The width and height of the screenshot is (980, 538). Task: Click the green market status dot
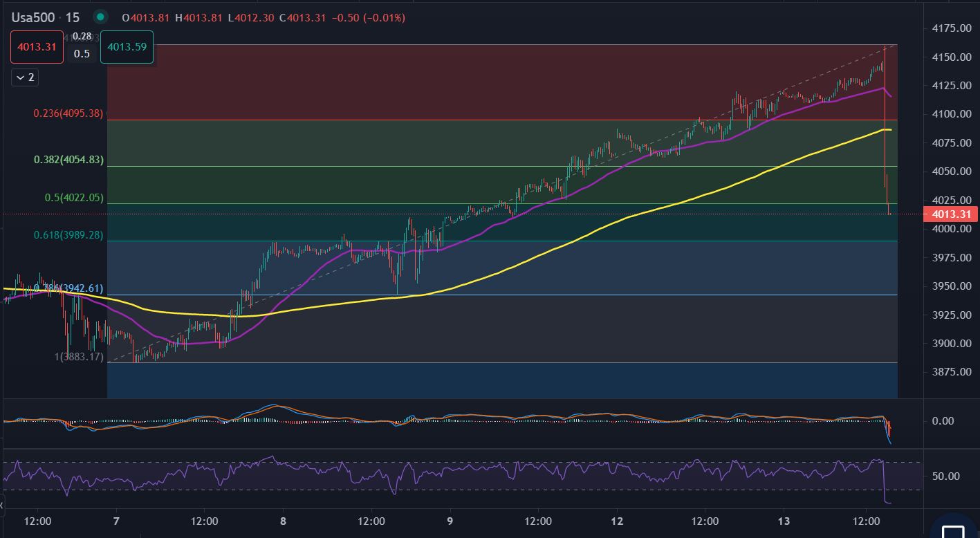coord(101,17)
